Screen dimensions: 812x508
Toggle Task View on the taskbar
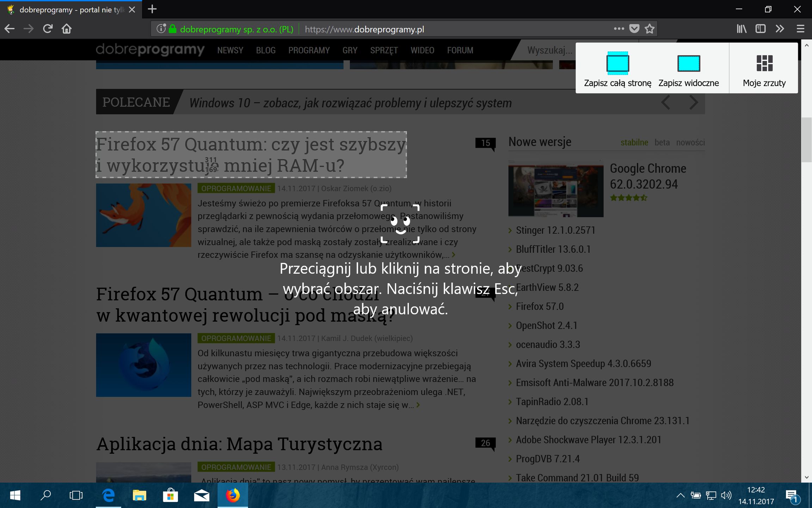tap(76, 495)
